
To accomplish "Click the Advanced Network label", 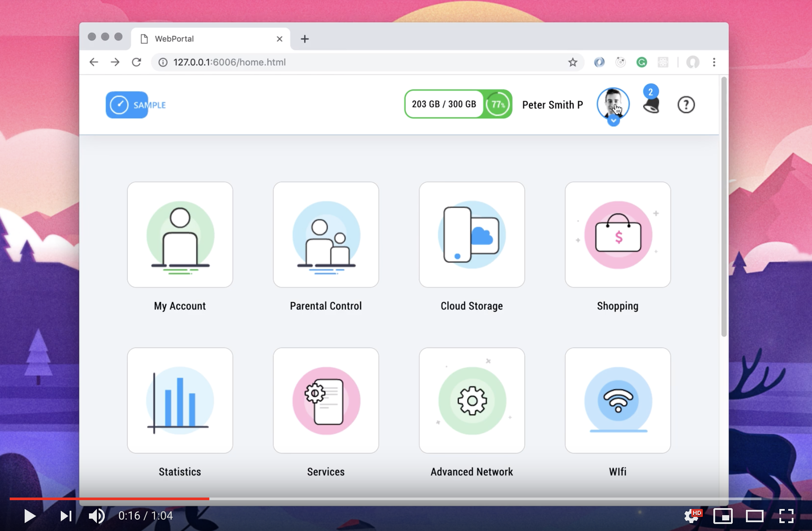I will [472, 472].
